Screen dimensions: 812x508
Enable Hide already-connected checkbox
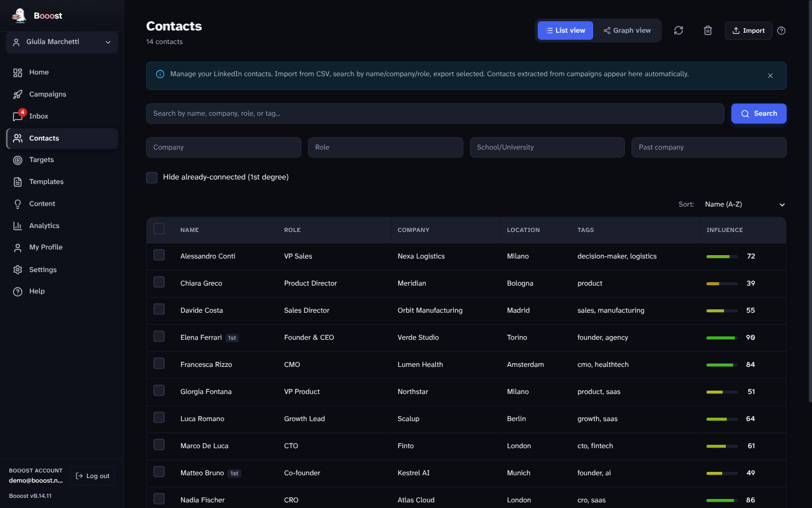[152, 177]
